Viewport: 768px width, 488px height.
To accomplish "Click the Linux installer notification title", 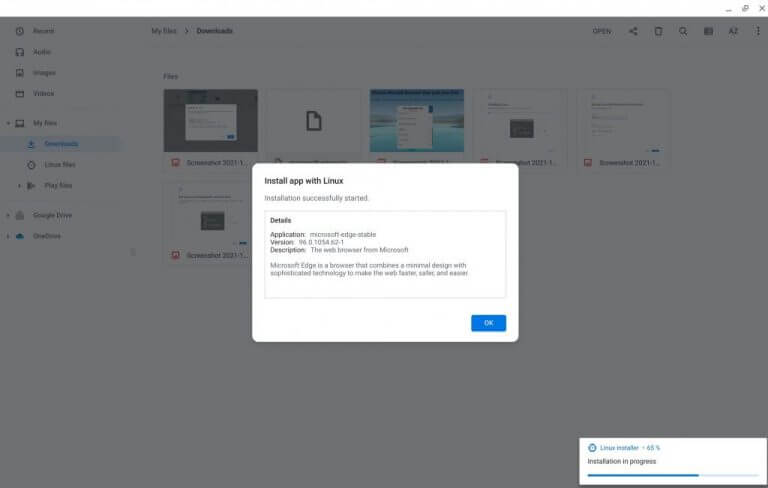I will (x=619, y=448).
